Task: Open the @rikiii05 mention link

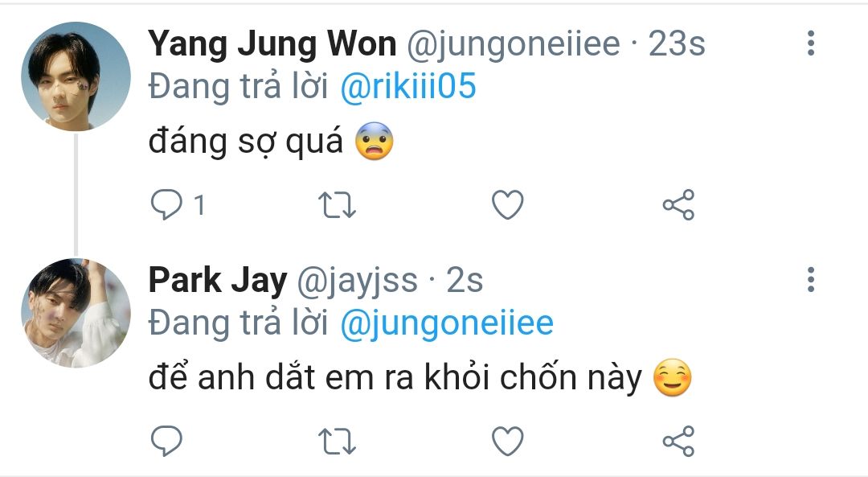Action: (408, 88)
